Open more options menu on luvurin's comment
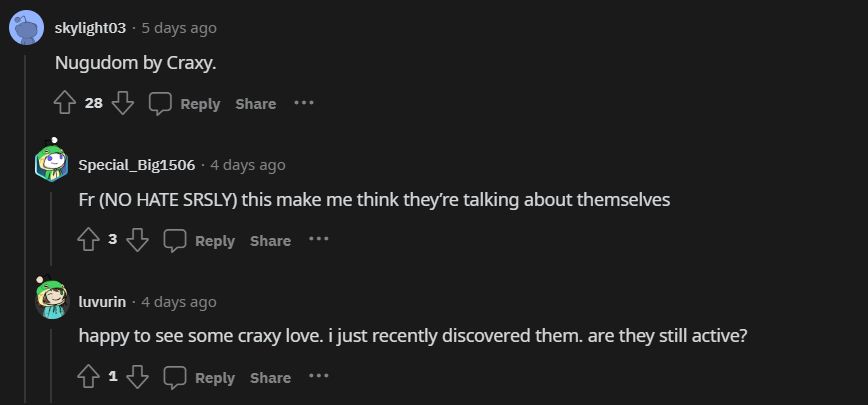 tap(318, 377)
